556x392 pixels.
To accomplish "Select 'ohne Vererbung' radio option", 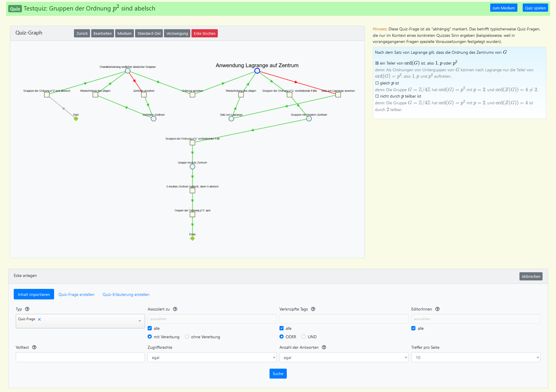I will click(x=187, y=337).
